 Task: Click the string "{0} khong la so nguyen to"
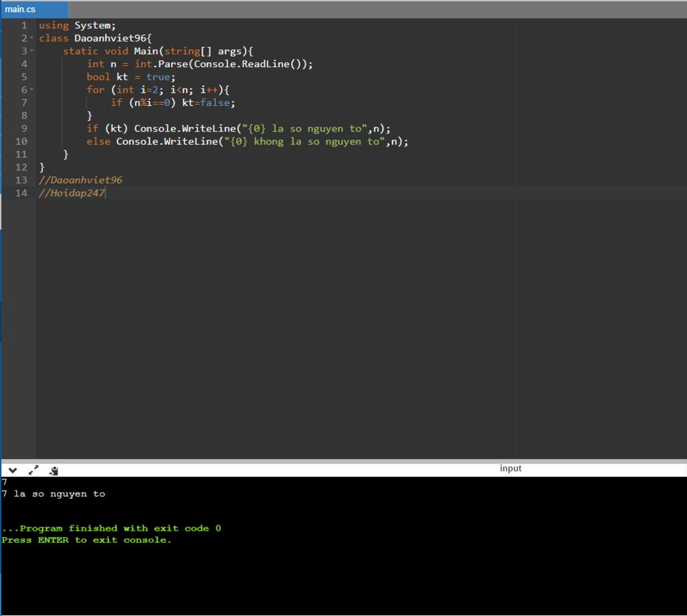305,142
